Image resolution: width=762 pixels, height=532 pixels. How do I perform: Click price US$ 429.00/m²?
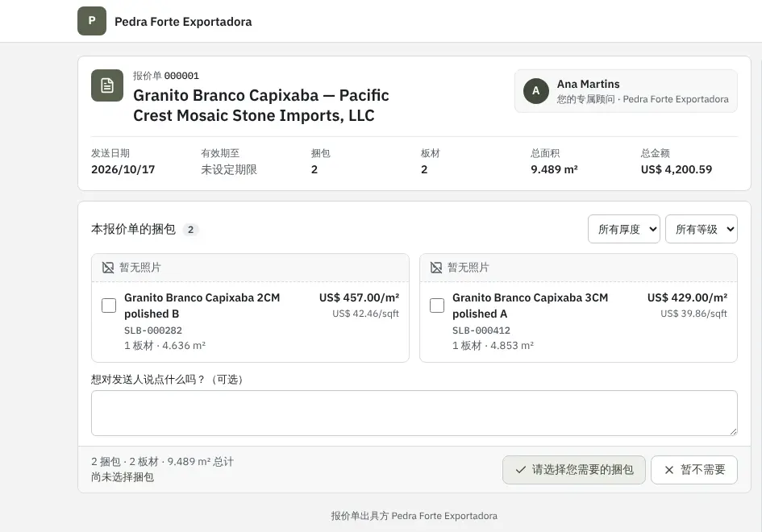point(687,297)
